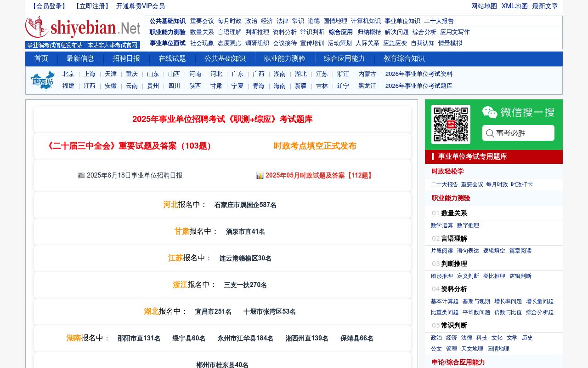588x368 pixels.
Task: Open 开通尊贵VIP会员 link
Action: point(141,6)
